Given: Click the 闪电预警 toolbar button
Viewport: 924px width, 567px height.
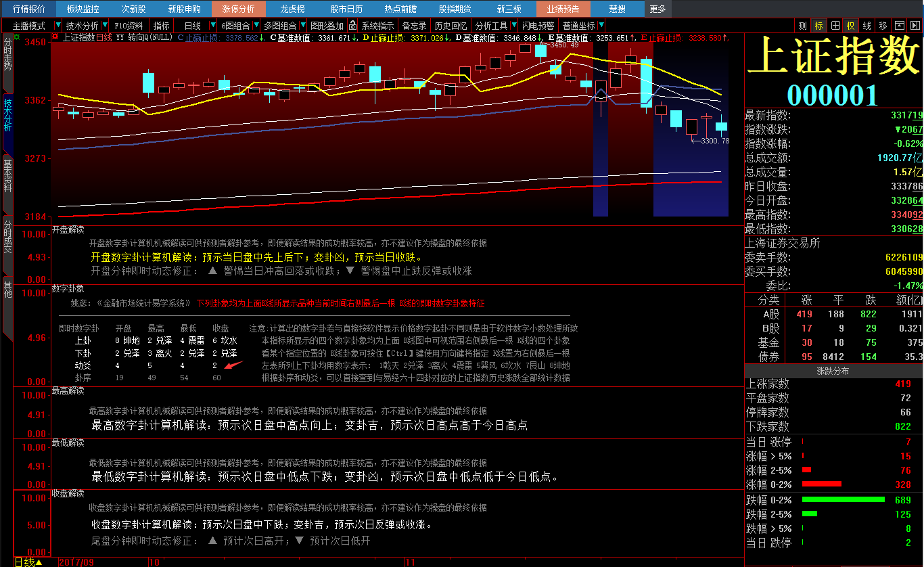Looking at the screenshot, I should coord(538,26).
